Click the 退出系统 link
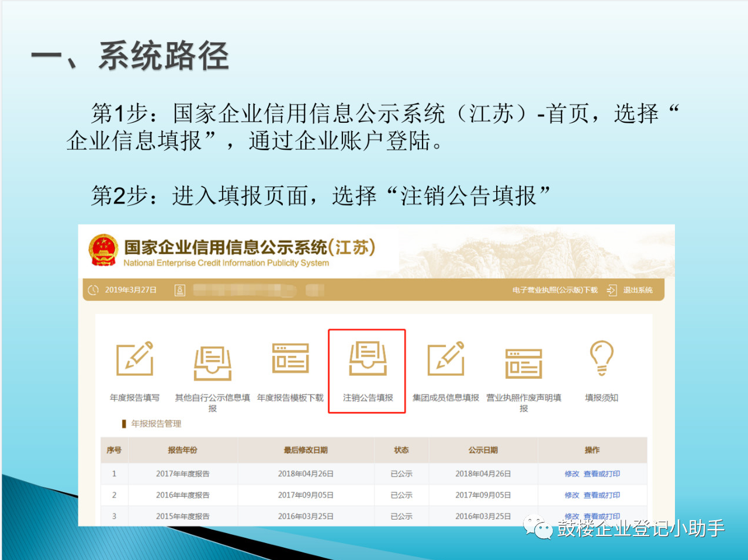The width and height of the screenshot is (748, 560). click(x=638, y=290)
